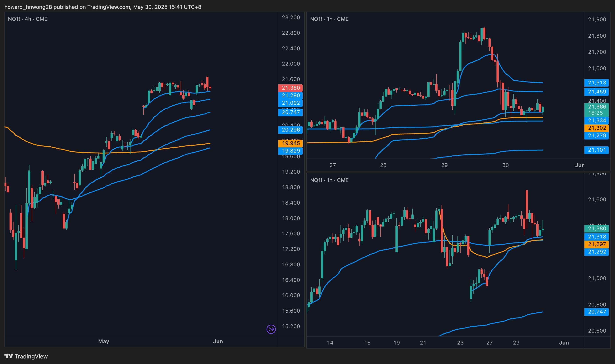Click the TradingView logo at bottom left
The height and width of the screenshot is (364, 615).
26,356
